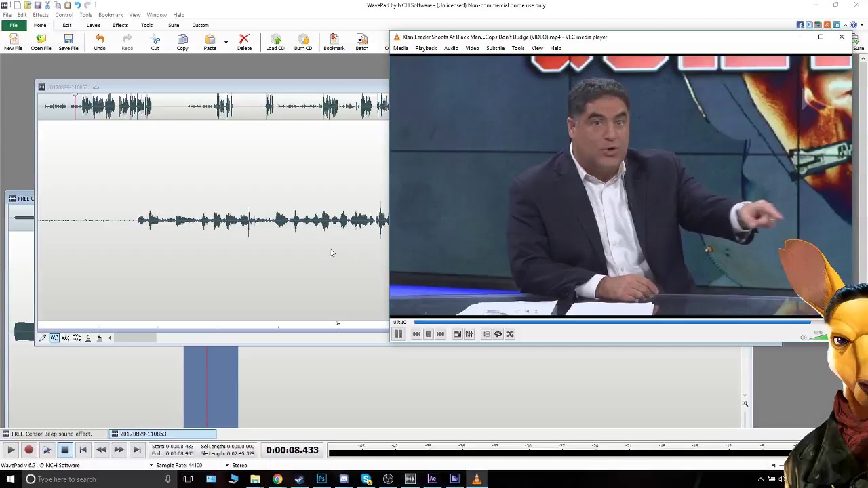Delete the selected audio region
The image size is (868, 488).
[244, 42]
